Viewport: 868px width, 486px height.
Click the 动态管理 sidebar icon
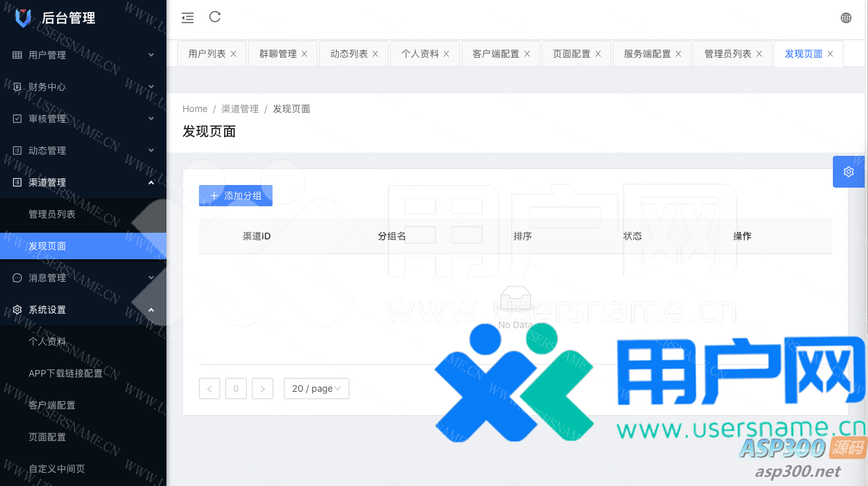(17, 151)
